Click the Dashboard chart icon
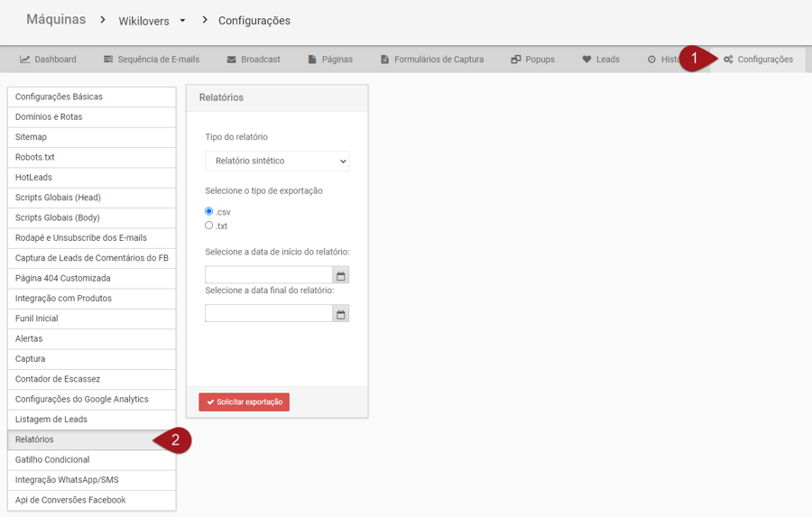 25,60
